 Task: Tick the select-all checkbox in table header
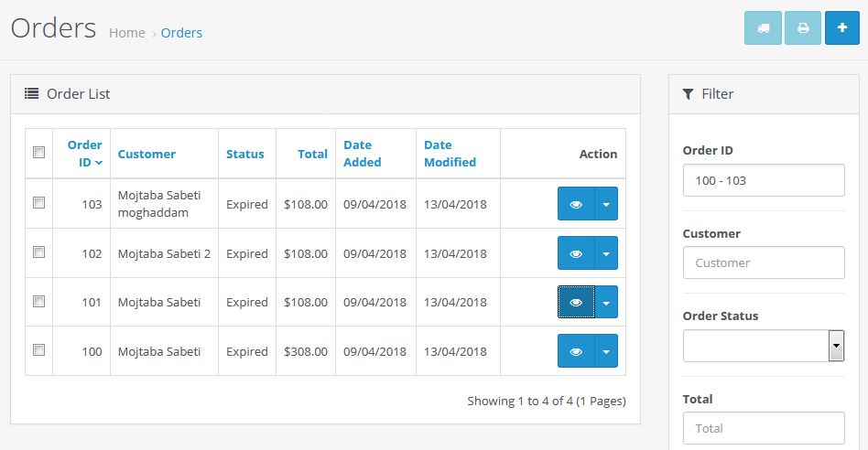click(x=38, y=153)
